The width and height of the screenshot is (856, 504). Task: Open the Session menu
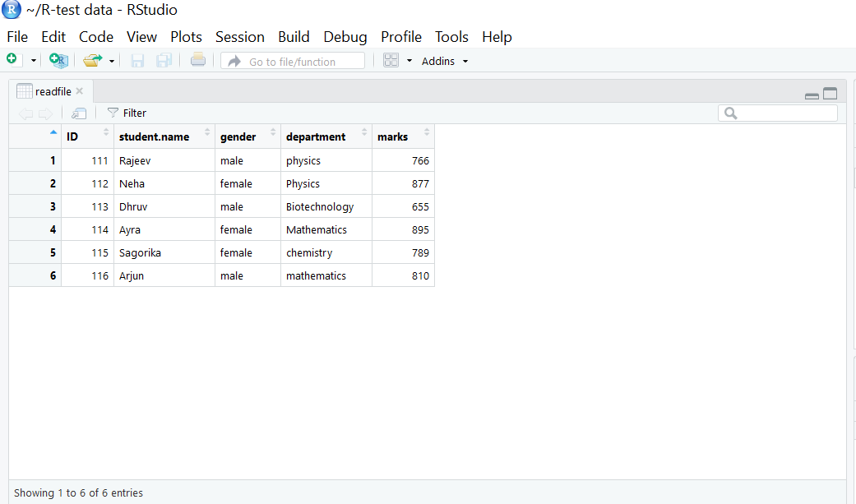point(239,36)
